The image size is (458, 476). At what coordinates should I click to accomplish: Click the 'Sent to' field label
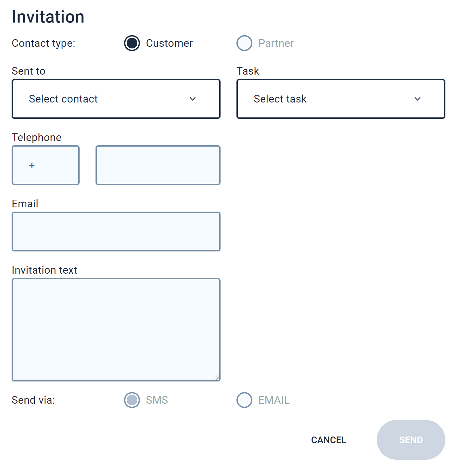point(29,71)
